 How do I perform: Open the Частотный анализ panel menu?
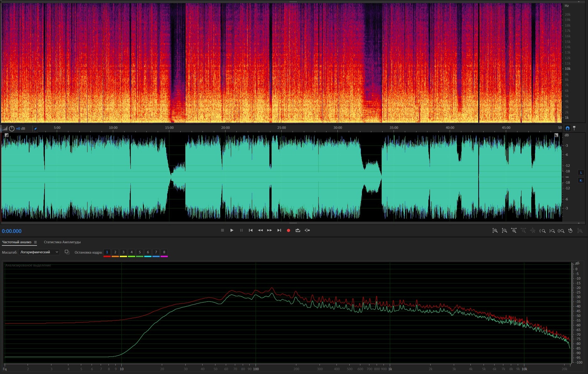pyautogui.click(x=35, y=242)
